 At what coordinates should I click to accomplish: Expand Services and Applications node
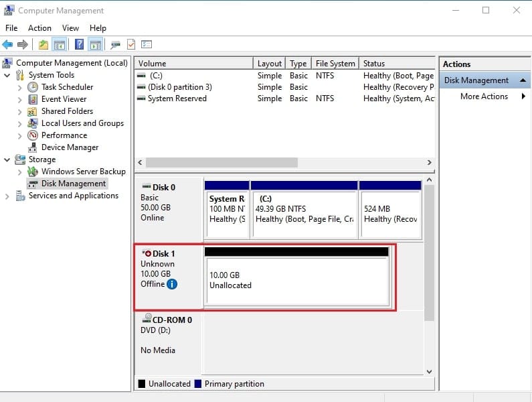pyautogui.click(x=7, y=196)
